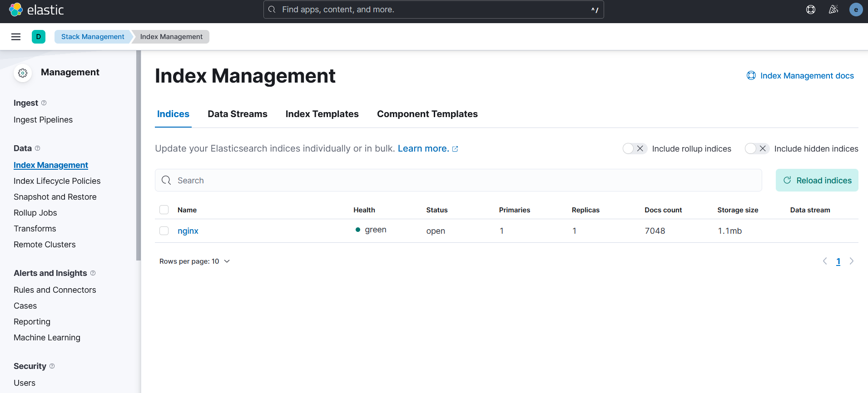Viewport: 868px width, 393px height.
Task: Go to page 1 link
Action: coord(838,261)
